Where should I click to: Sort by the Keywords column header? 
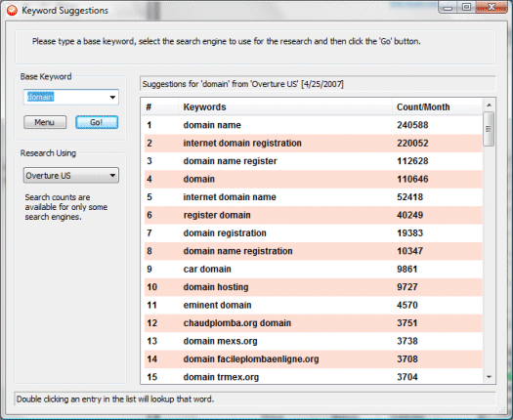[x=285, y=107]
